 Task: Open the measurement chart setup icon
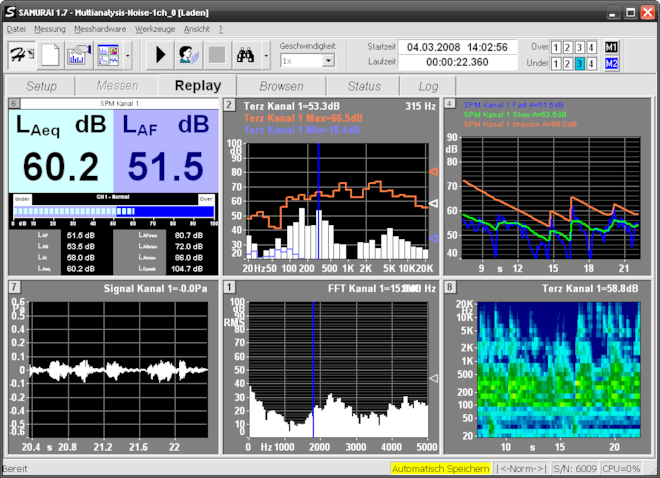pyautogui.click(x=81, y=55)
